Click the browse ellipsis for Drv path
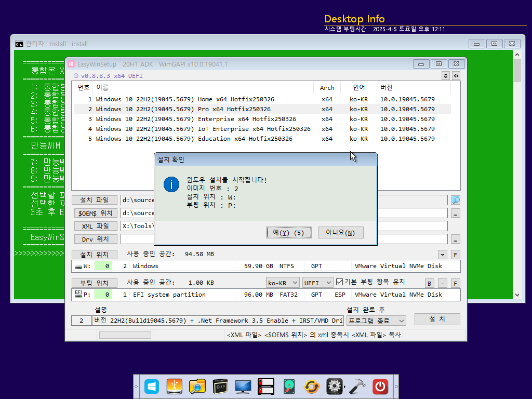Screen dimensions: 532x399 click(x=455, y=239)
